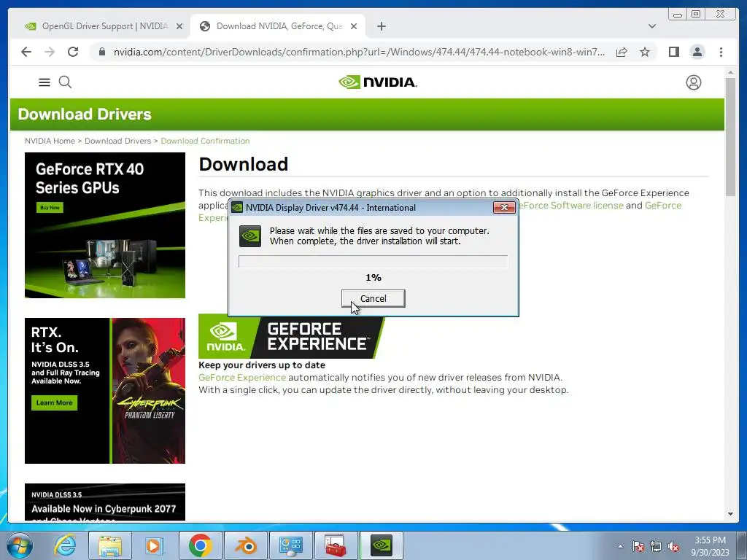Open Cyberpunk Phantom Liberty artwork

[x=149, y=391]
